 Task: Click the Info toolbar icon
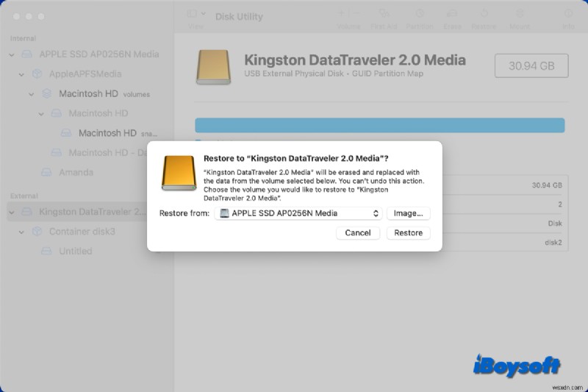pos(568,14)
